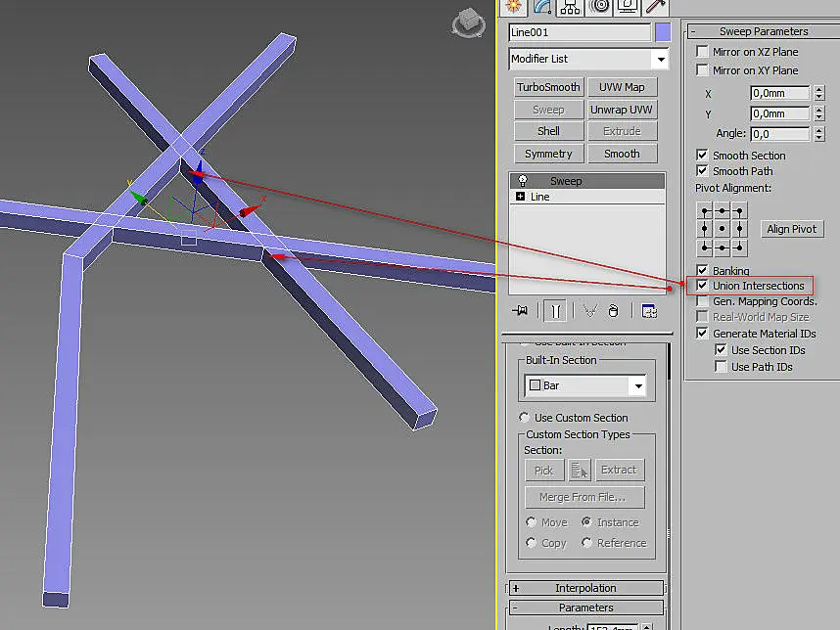Viewport: 840px width, 630px height.
Task: Select bottom-right pivot alignment icon
Action: click(739, 247)
